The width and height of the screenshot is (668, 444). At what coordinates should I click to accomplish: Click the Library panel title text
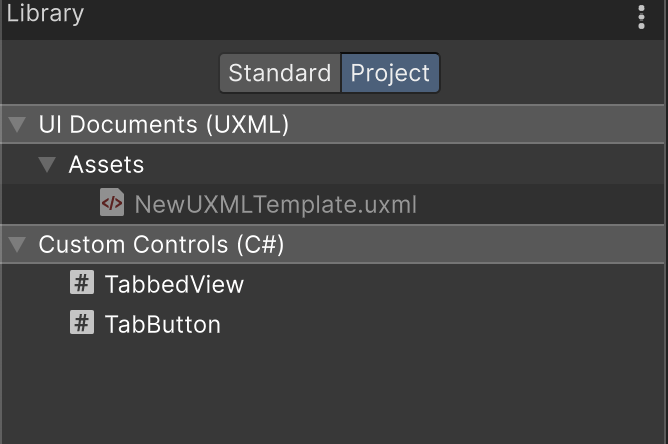[45, 14]
